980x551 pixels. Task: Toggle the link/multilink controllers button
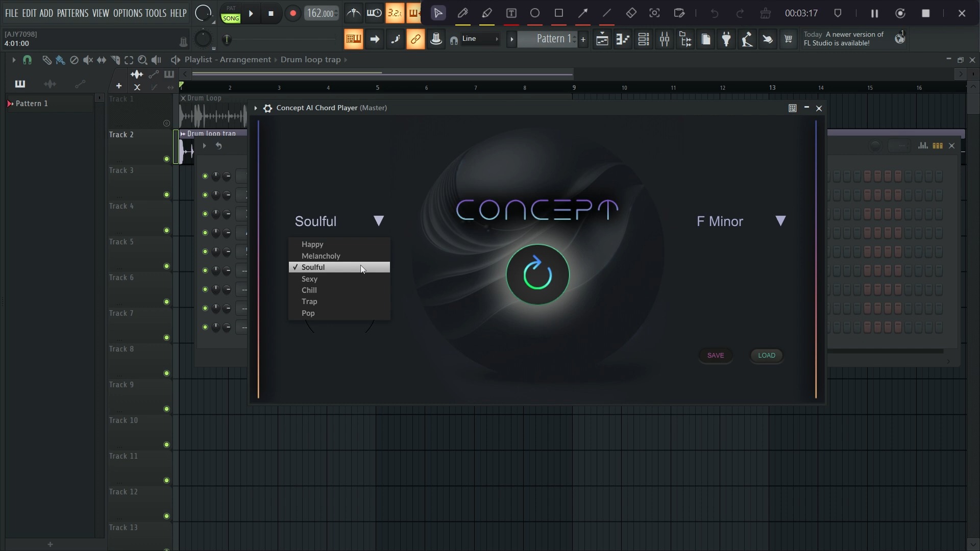coord(415,39)
